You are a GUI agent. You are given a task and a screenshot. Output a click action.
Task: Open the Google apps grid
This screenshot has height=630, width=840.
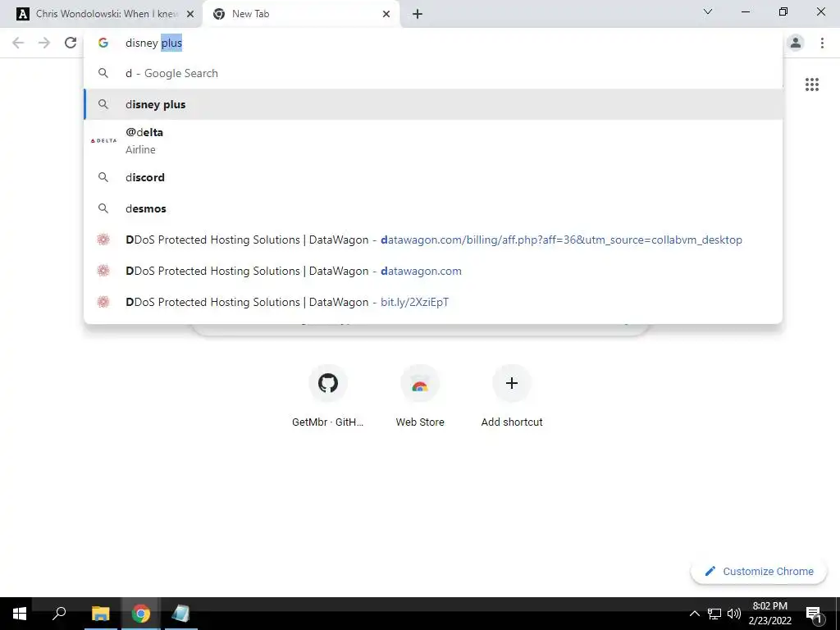pos(812,84)
